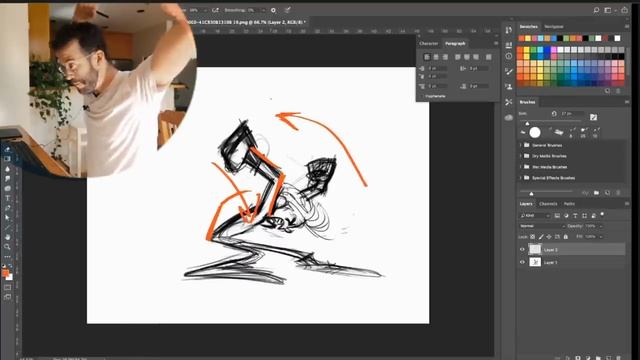Open the Swatches panel flyout menu

tap(627, 27)
